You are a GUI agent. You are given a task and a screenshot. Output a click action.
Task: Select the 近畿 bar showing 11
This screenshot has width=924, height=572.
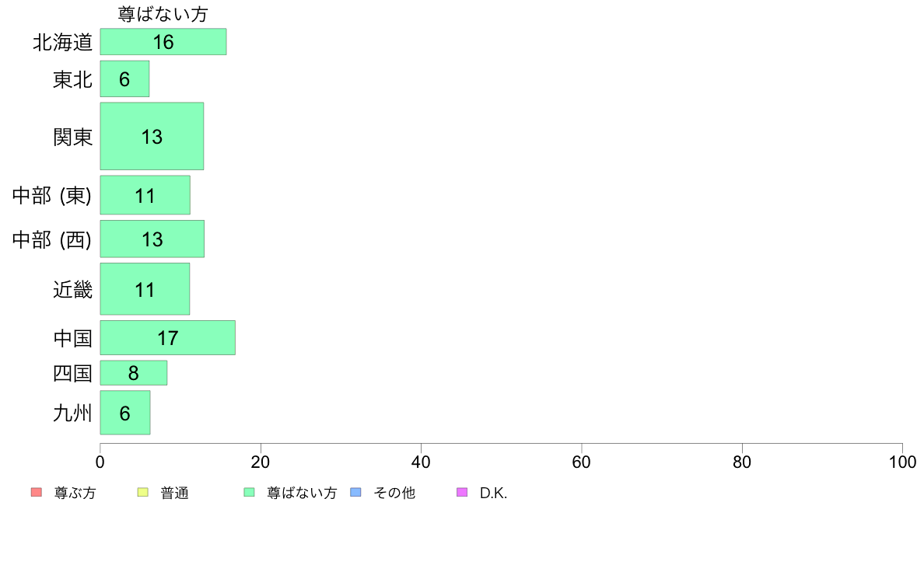coord(145,288)
